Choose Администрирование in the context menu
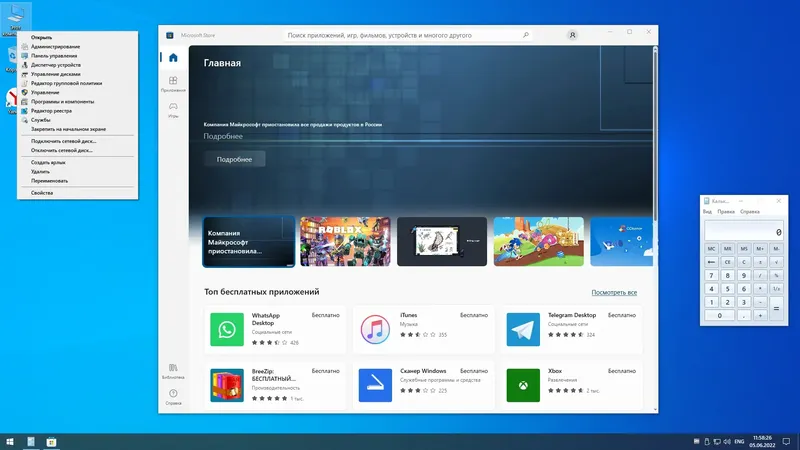Screen dimensions: 800x450 (x=78, y=46)
